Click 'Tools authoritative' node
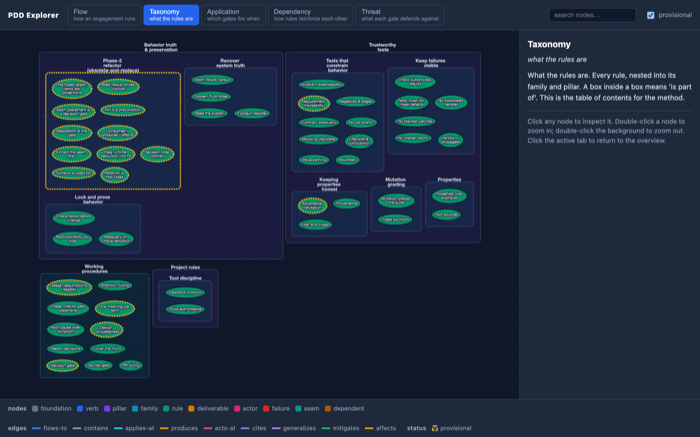This screenshot has height=437, width=700. (185, 309)
